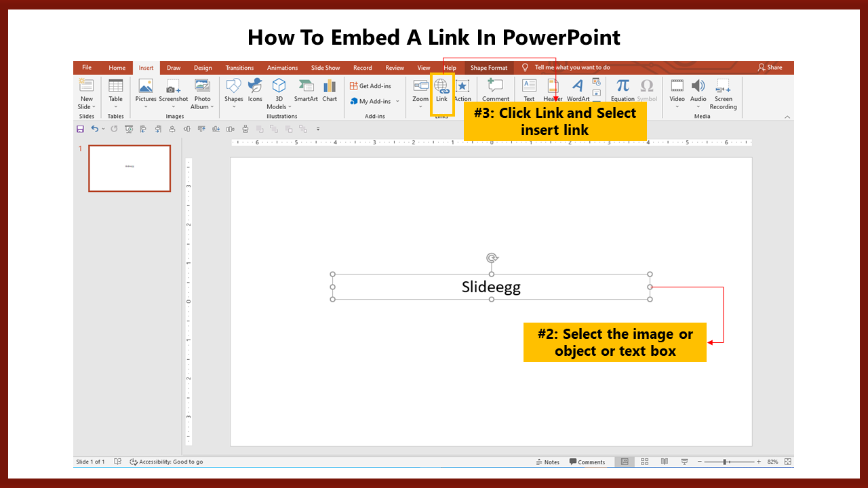Screen dimensions: 868x488
Task: Click Start From Beginning slideshow icon
Action: [x=129, y=129]
